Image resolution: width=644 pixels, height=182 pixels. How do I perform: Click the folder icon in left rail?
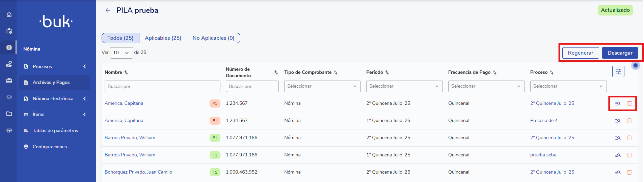click(x=9, y=114)
